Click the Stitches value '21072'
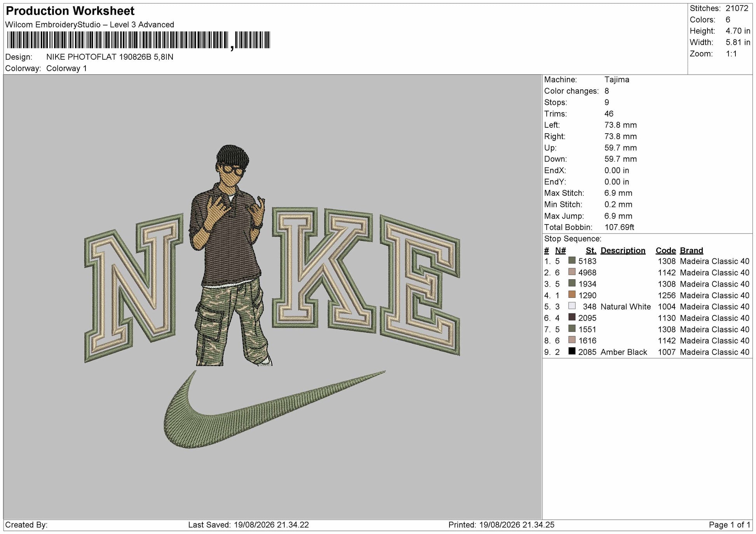The image size is (756, 534). [x=737, y=9]
